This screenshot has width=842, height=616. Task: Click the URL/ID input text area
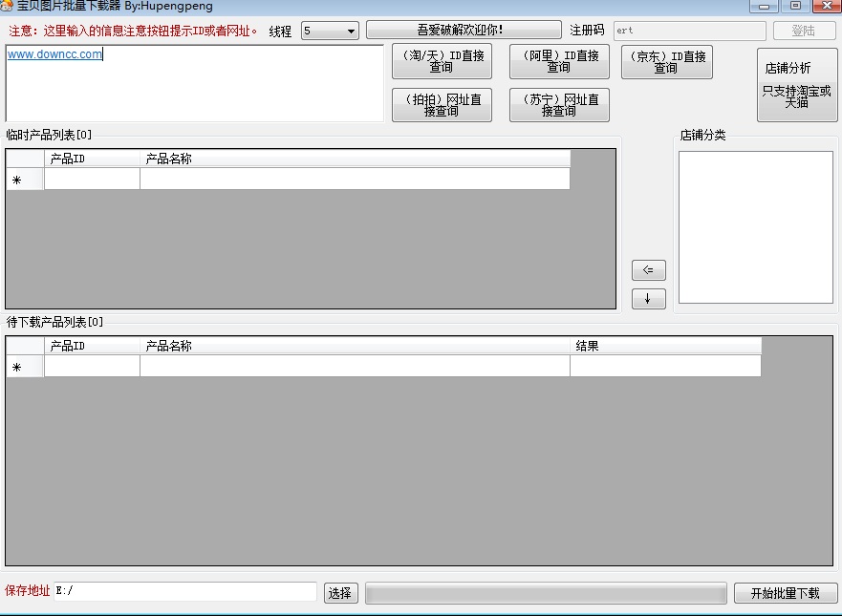[x=194, y=83]
